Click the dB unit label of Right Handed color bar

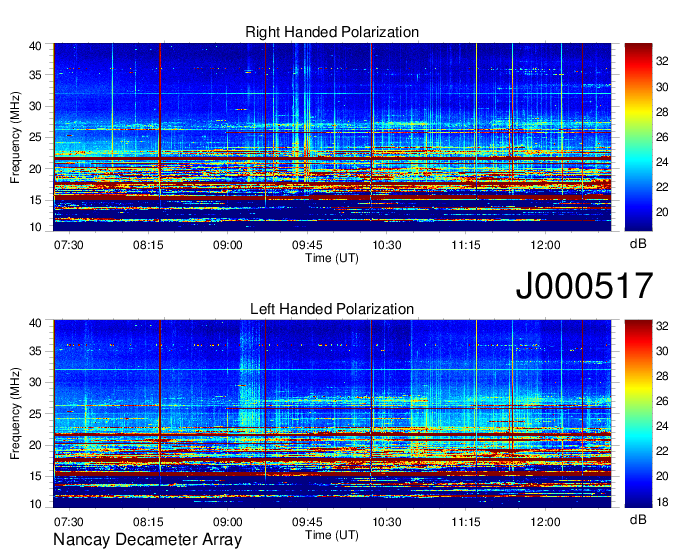click(638, 244)
